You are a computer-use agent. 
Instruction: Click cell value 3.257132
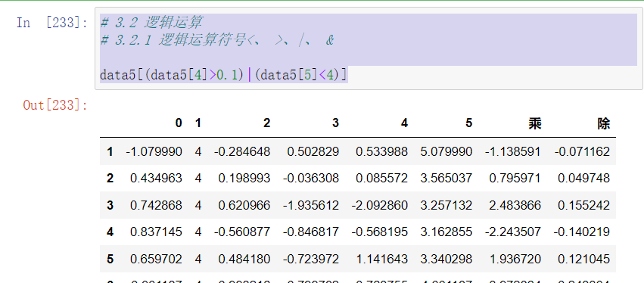click(446, 205)
